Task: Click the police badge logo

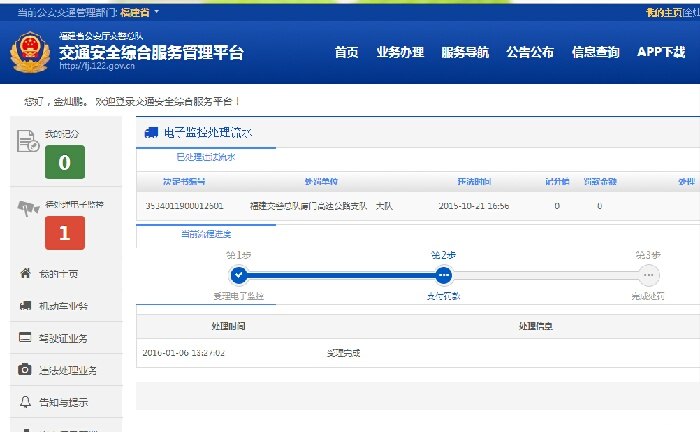Action: (x=28, y=54)
